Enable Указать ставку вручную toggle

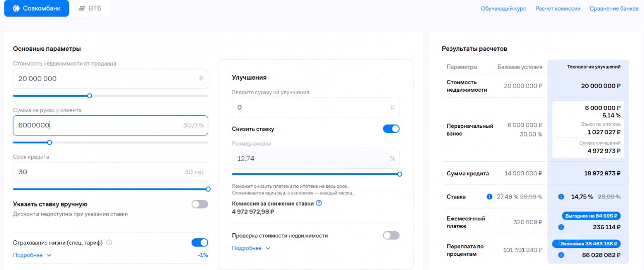click(200, 205)
